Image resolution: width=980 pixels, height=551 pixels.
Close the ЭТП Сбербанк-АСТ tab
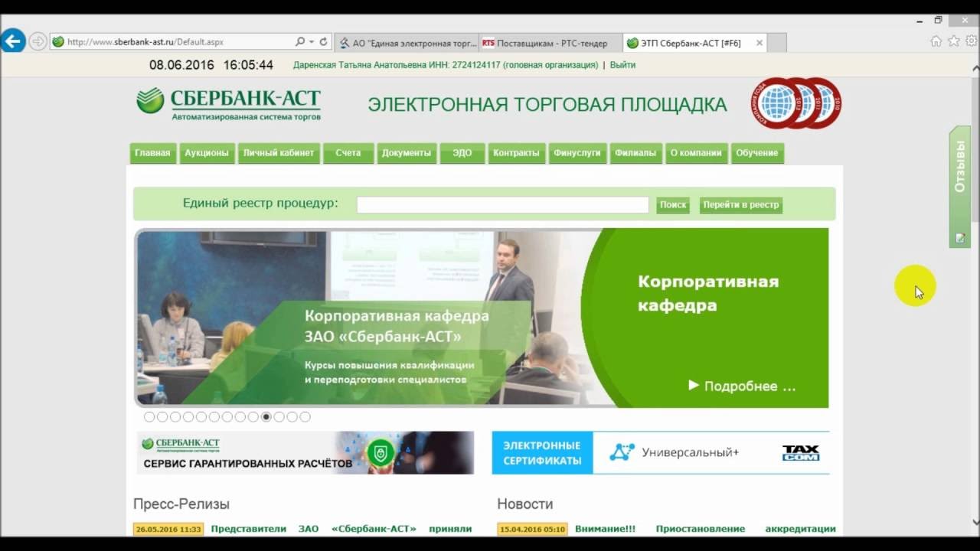759,43
